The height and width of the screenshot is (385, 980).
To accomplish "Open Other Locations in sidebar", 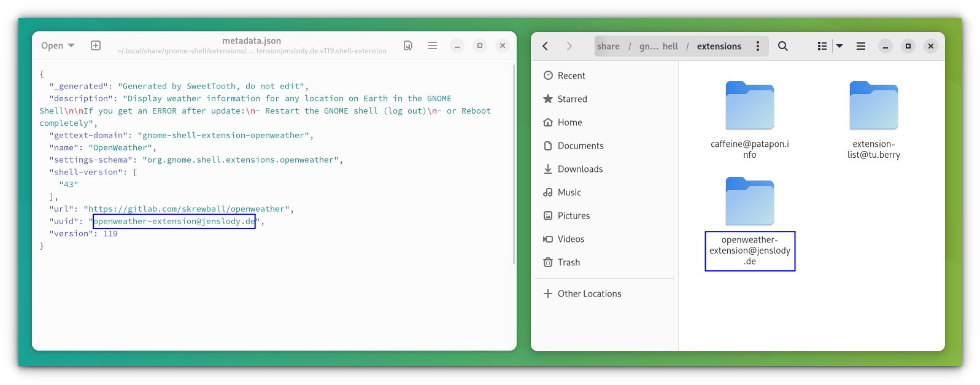I will [604, 294].
